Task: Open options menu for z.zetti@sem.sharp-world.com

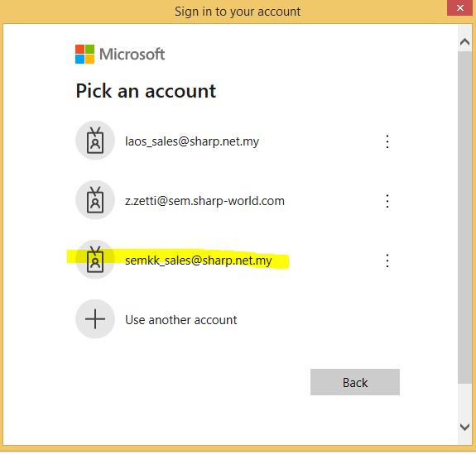Action: (x=387, y=201)
